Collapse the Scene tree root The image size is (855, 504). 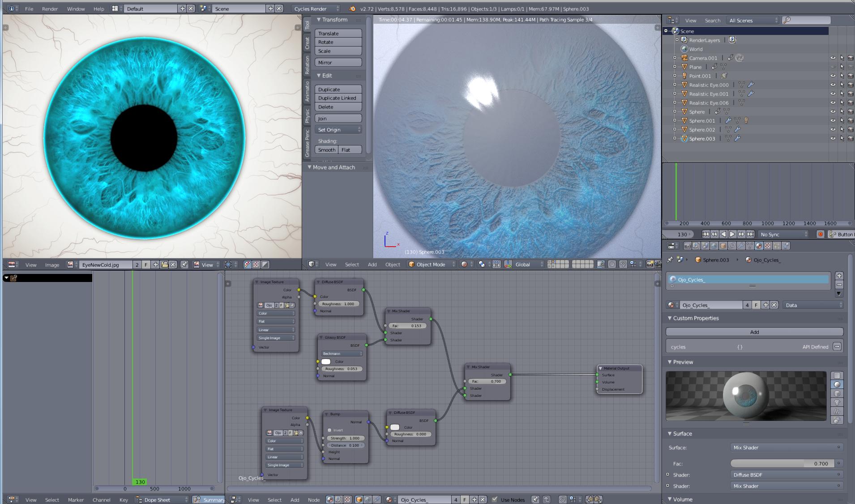click(x=666, y=31)
